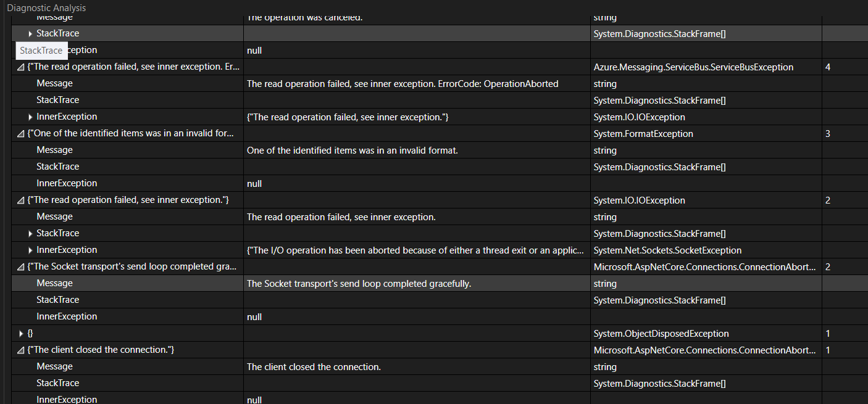Expand StackTrace under the IOException count 2 entry
Viewport: 868px width, 404px height.
click(30, 234)
